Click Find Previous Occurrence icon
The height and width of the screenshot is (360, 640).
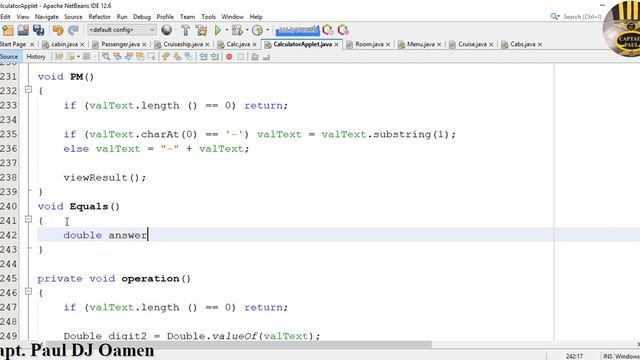pyautogui.click(x=117, y=57)
